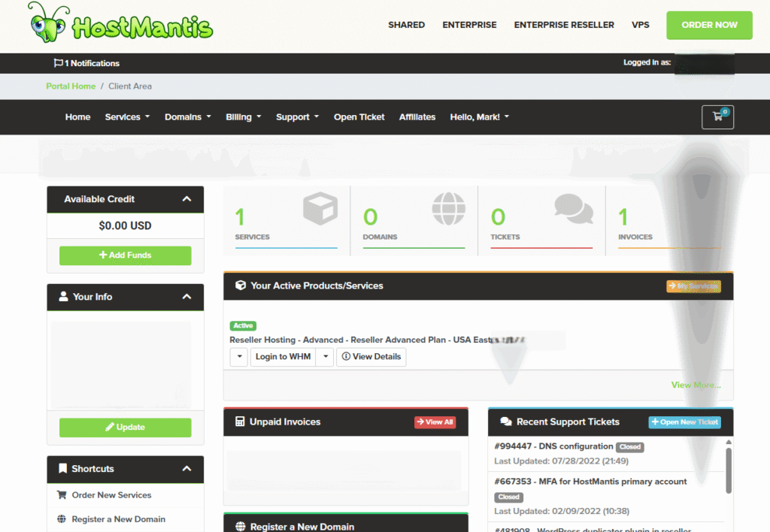
Task: Click the comments icon in Recent Support Tickets
Action: pos(506,422)
